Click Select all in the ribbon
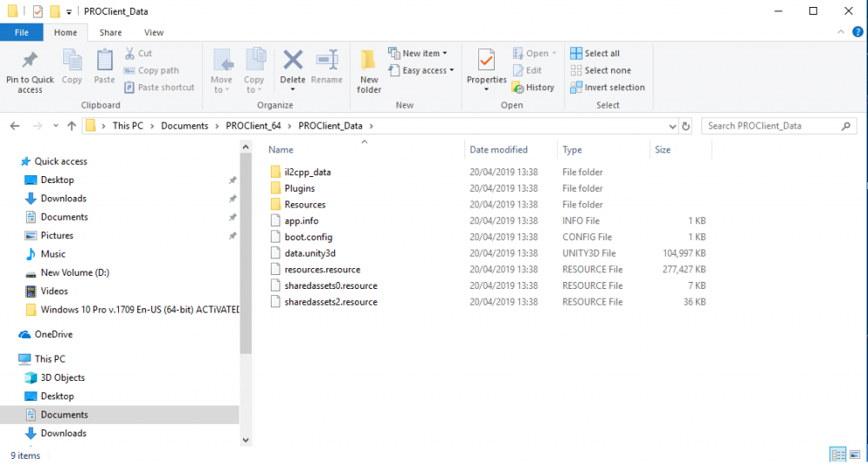 pyautogui.click(x=595, y=54)
